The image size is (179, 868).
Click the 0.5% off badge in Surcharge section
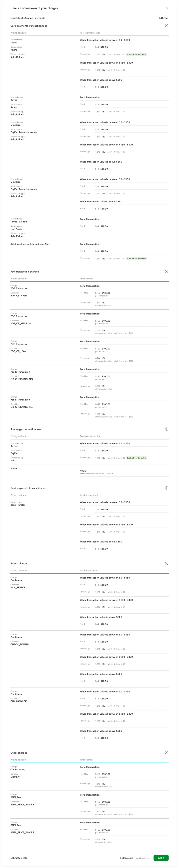(x=137, y=458)
